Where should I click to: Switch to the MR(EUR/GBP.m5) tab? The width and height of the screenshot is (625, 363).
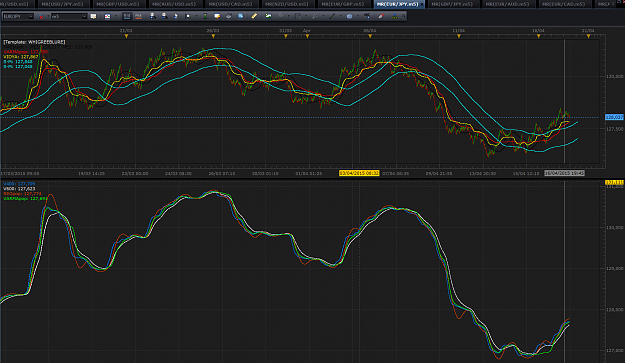tap(343, 4)
